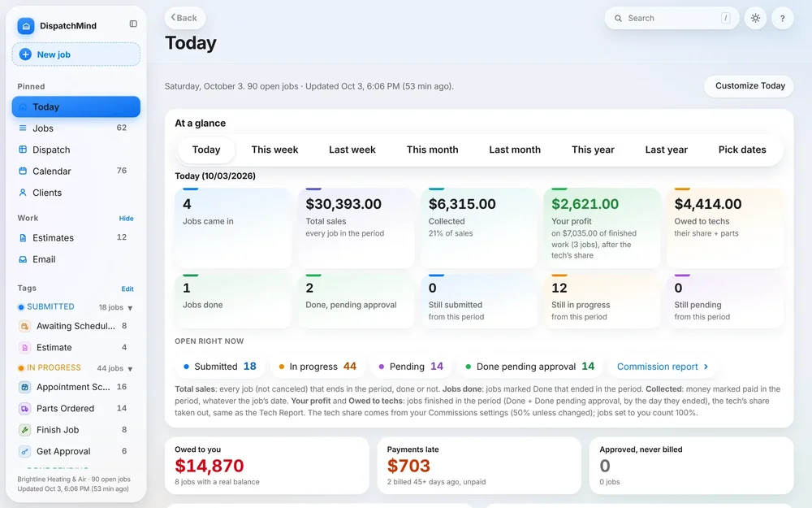812x508 pixels.
Task: Filter by In progress 44 chip
Action: pyautogui.click(x=317, y=367)
